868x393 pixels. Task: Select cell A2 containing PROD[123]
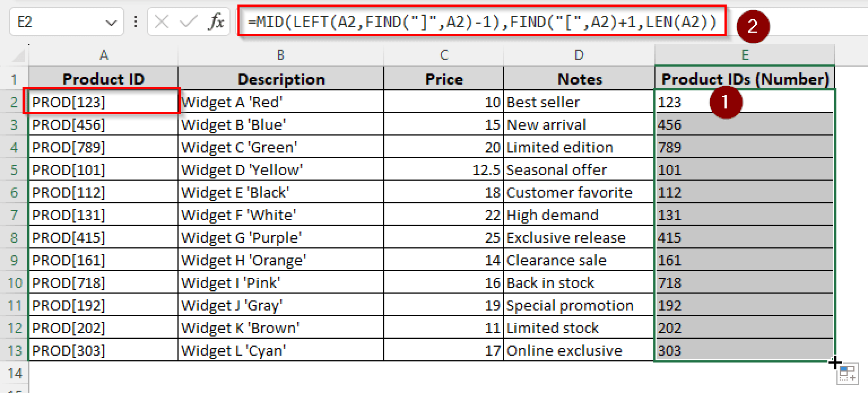(103, 102)
